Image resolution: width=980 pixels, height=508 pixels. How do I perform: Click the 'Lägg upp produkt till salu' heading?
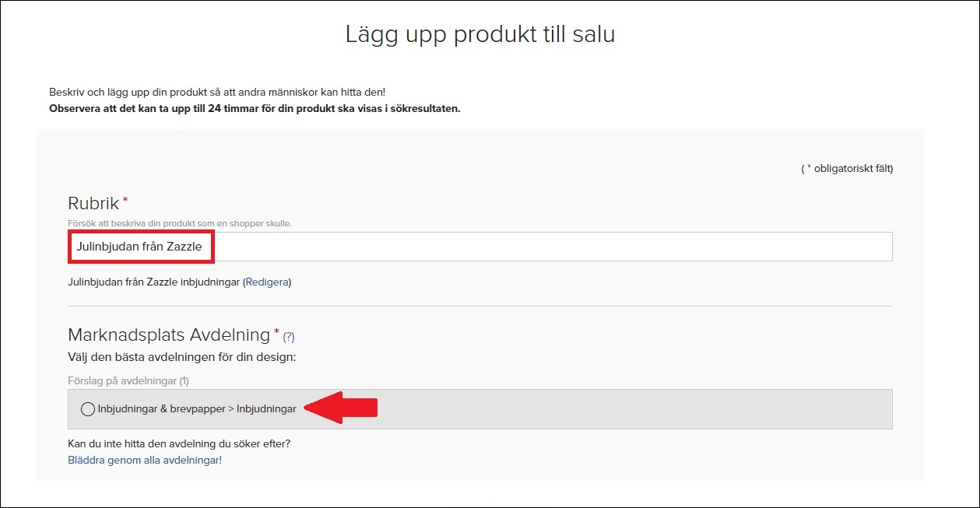[480, 34]
